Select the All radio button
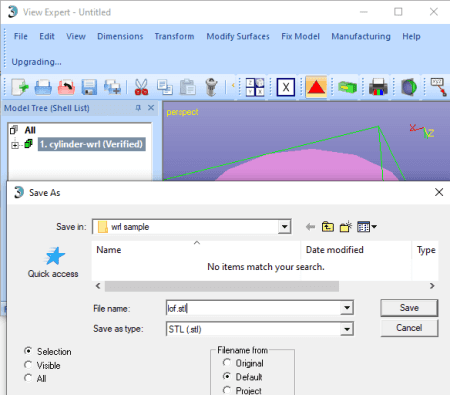The image size is (450, 395). tap(28, 378)
